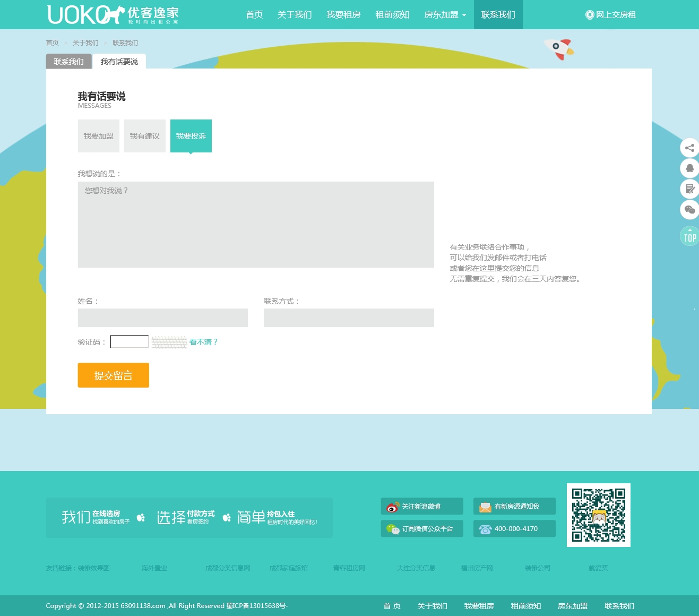The width and height of the screenshot is (699, 616).
Task: Click 有新房源通知我 button
Action: pyautogui.click(x=514, y=507)
